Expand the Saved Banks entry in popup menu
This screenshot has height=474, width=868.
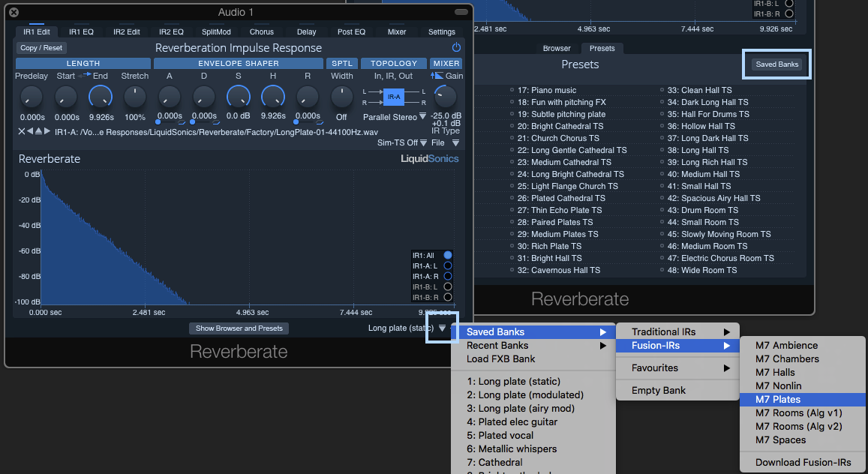pos(533,331)
